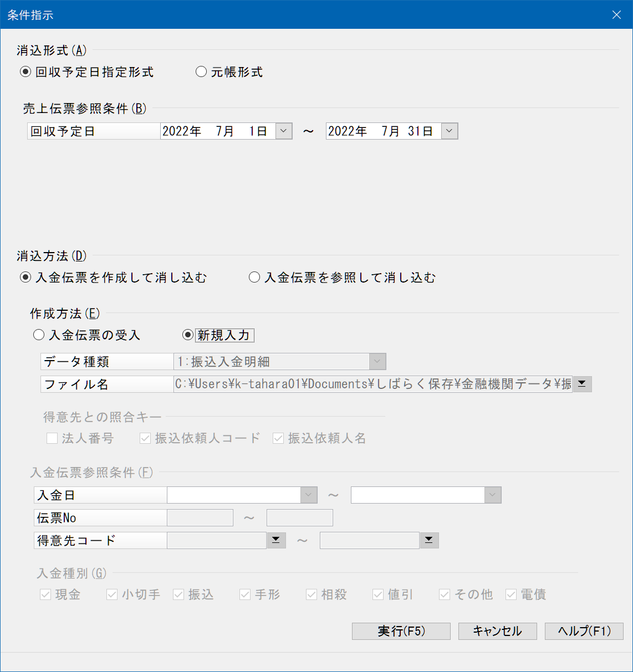Open start date calendar dropdown for 回収予定日
633x672 pixels.
(x=284, y=131)
